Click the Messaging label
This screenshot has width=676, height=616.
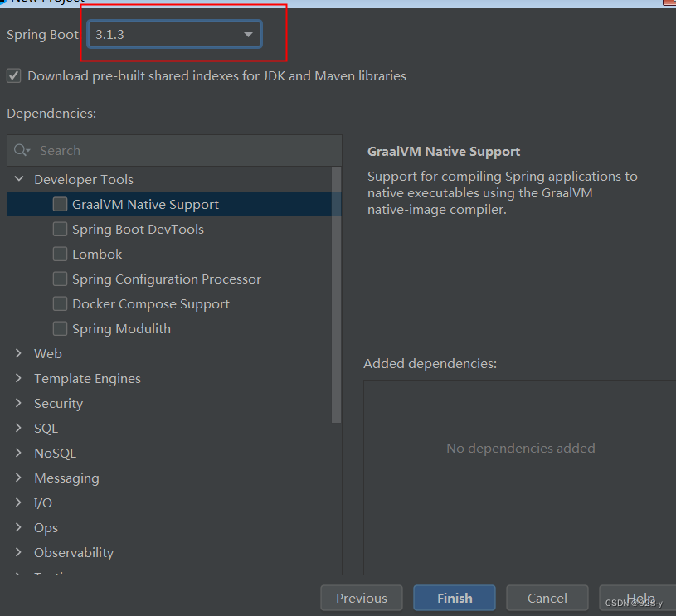coord(67,478)
